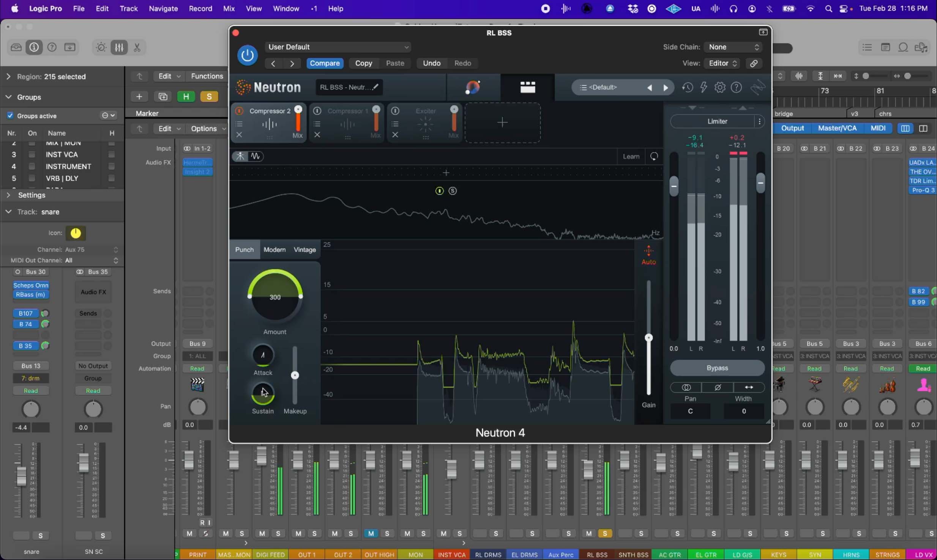Swap channels with the double arrow icon
This screenshot has height=560, width=937.
(x=749, y=387)
